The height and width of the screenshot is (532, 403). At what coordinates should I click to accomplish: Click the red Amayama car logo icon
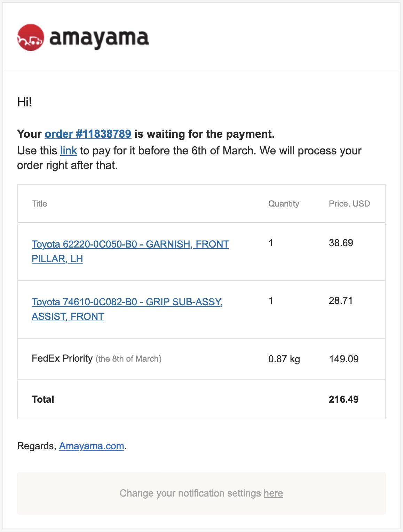click(31, 38)
